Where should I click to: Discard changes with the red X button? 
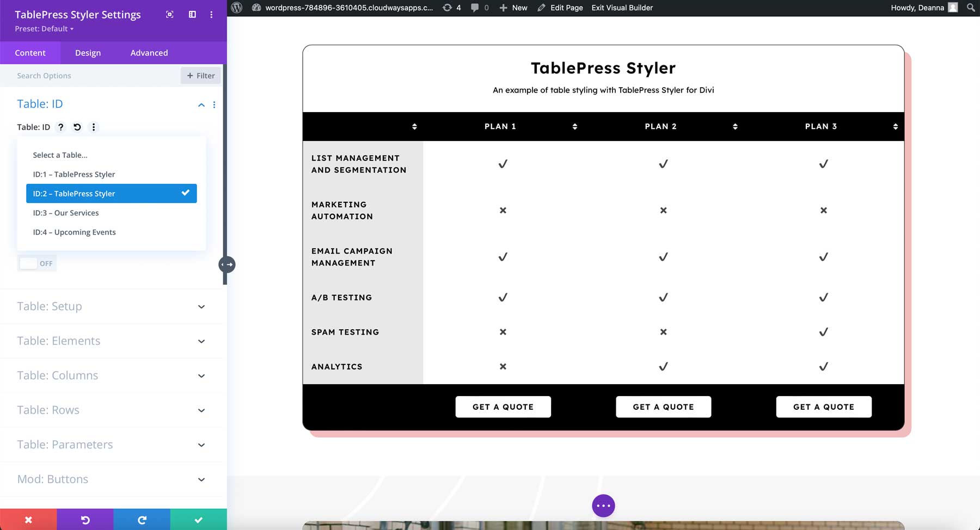[28, 520]
